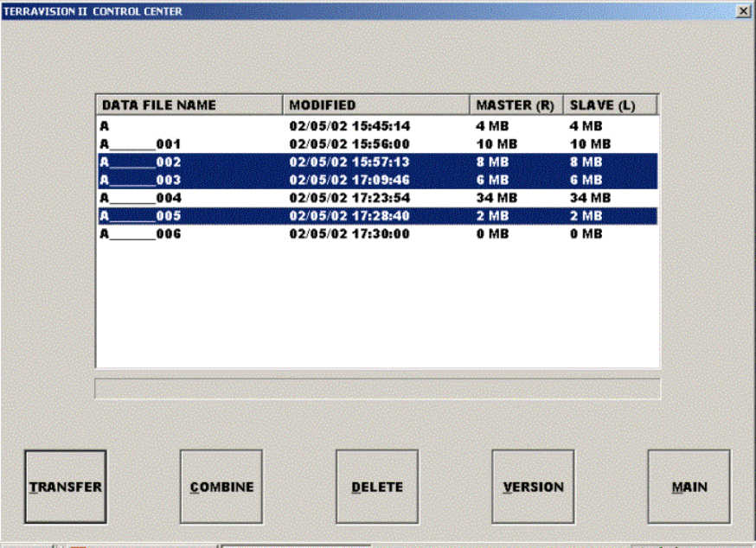Open the VERSION info button
Screen dimensions: 756x548
[533, 487]
